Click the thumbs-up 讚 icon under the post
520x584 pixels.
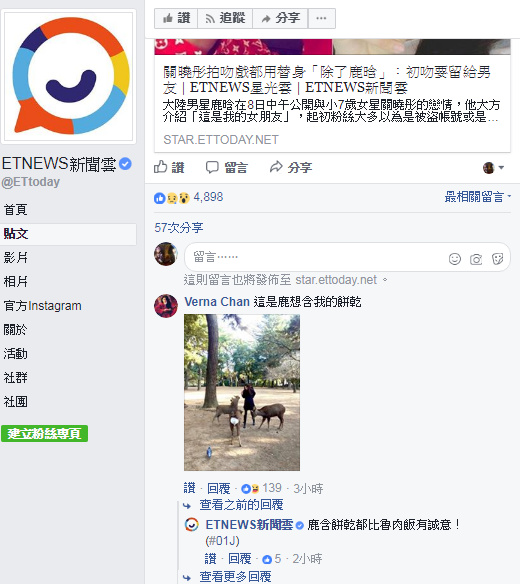click(x=161, y=167)
